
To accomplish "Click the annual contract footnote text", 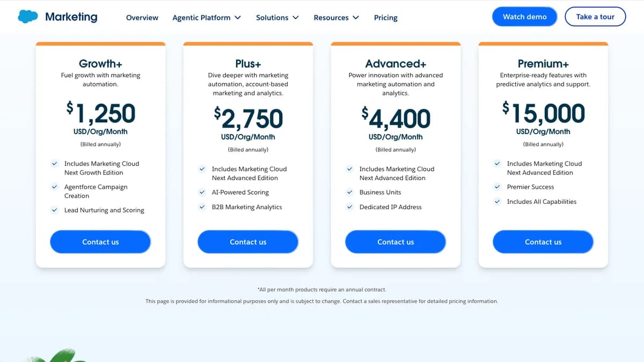I will tap(322, 290).
